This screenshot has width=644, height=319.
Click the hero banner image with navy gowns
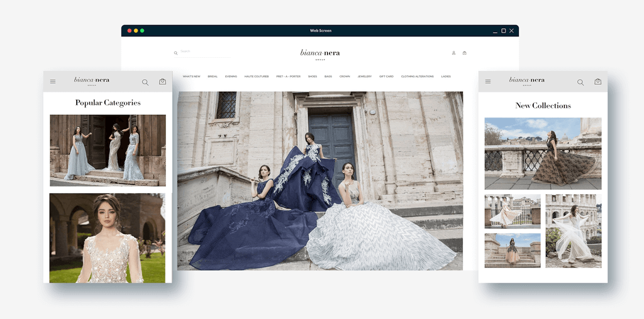[320, 181]
